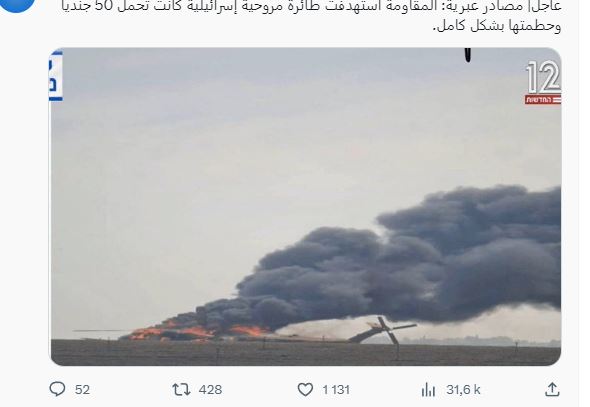Click the first line of tweet text
Viewport: 590px width, 407px height.
(x=311, y=6)
